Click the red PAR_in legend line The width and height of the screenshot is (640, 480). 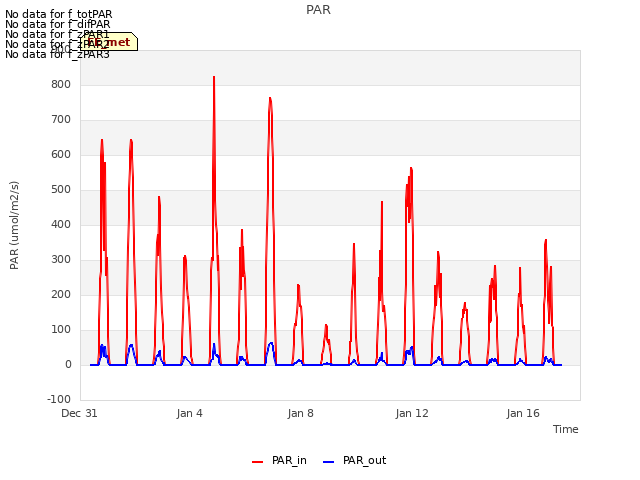tap(258, 462)
